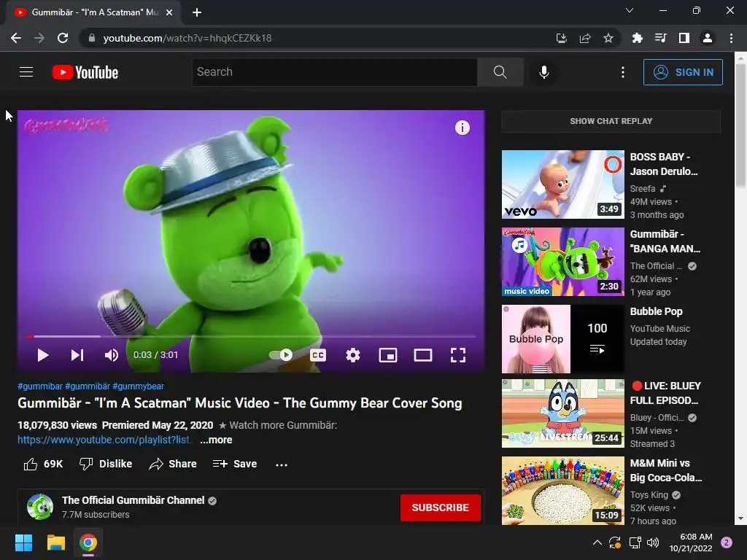This screenshot has width=747, height=560.
Task: Toggle autoplay switch in player
Action: point(281,355)
